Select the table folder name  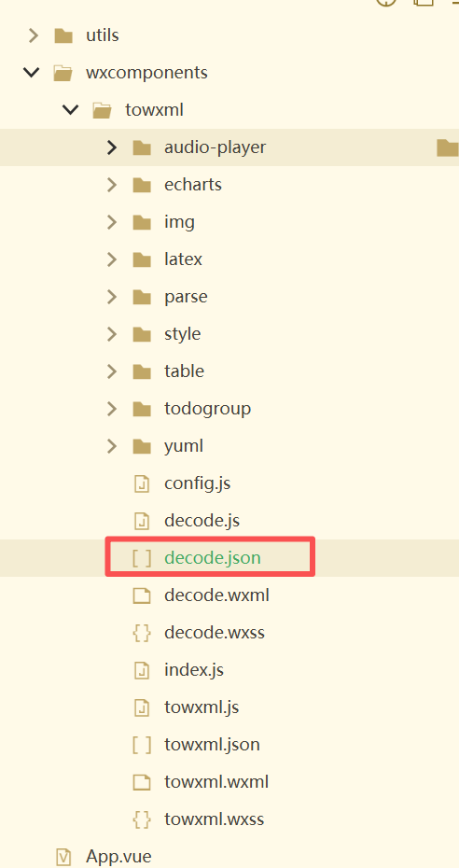tap(184, 371)
